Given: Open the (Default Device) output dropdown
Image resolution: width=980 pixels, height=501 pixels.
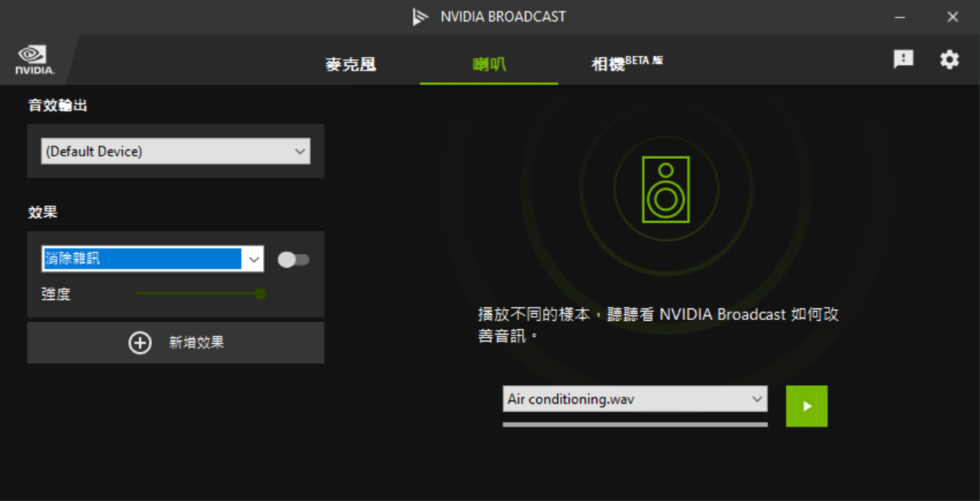Looking at the screenshot, I should tap(176, 151).
